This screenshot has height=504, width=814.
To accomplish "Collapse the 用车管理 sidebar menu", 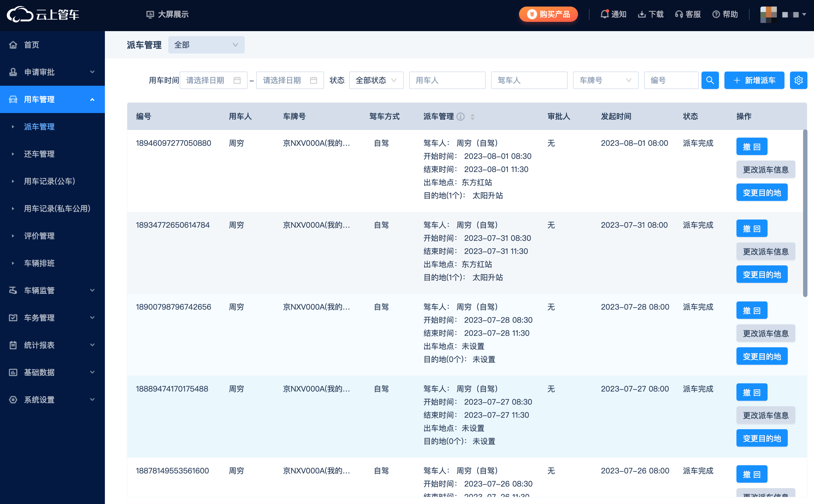I will (52, 99).
